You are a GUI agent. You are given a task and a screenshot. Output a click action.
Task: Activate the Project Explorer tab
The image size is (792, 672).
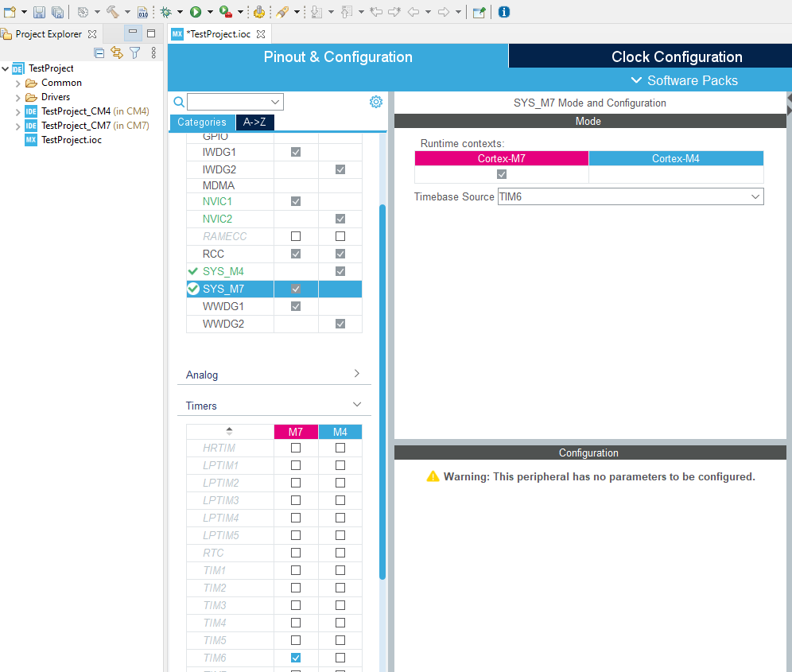pos(49,34)
